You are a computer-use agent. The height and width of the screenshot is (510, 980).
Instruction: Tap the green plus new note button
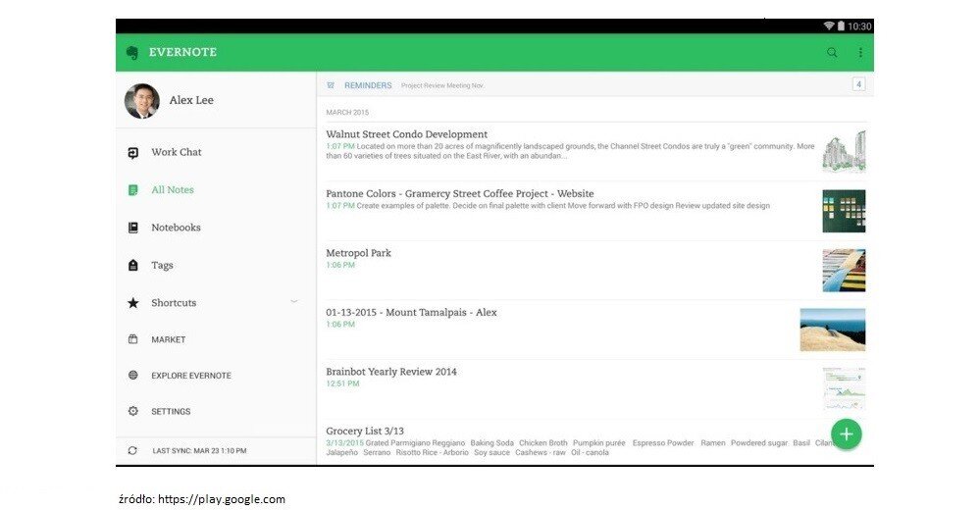pyautogui.click(x=847, y=433)
